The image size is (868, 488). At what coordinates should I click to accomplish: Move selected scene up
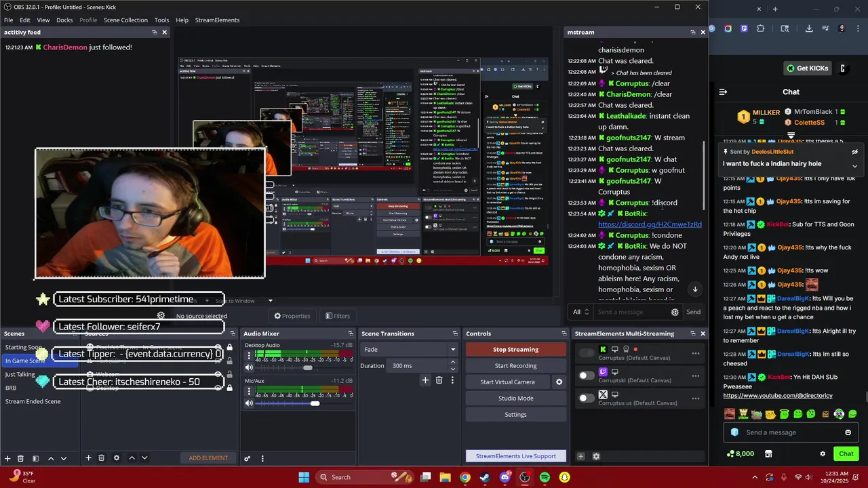[x=51, y=458]
